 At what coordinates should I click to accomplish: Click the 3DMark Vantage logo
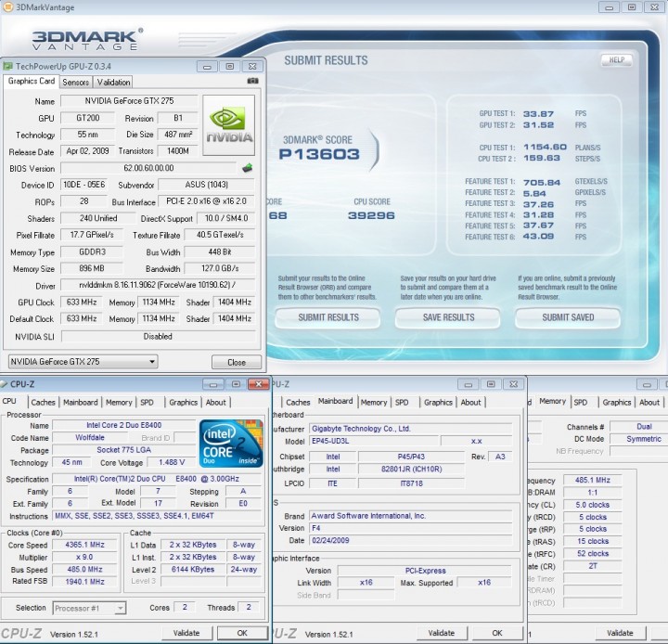tap(87, 39)
